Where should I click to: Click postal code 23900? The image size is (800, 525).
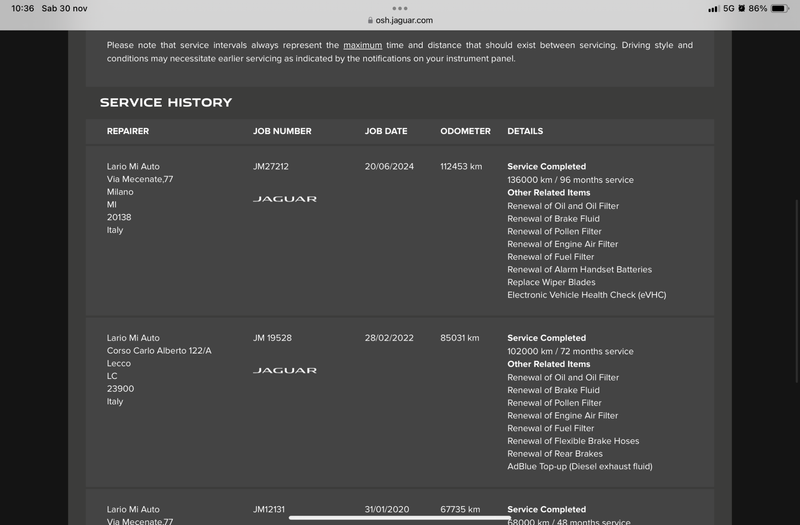click(x=120, y=389)
